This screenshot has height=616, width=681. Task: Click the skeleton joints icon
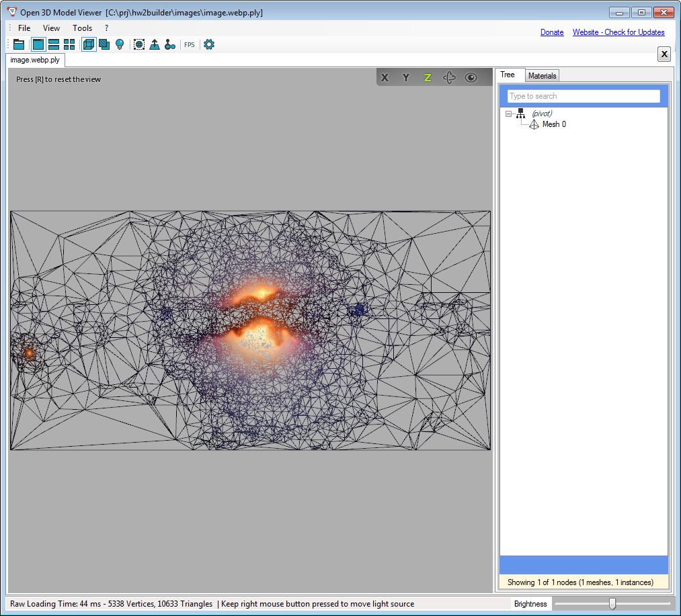170,44
